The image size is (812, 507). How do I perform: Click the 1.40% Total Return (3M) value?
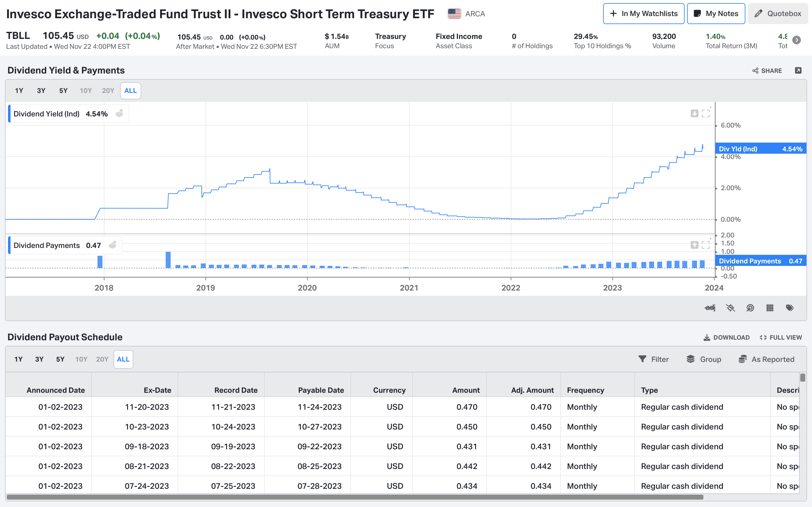715,36
